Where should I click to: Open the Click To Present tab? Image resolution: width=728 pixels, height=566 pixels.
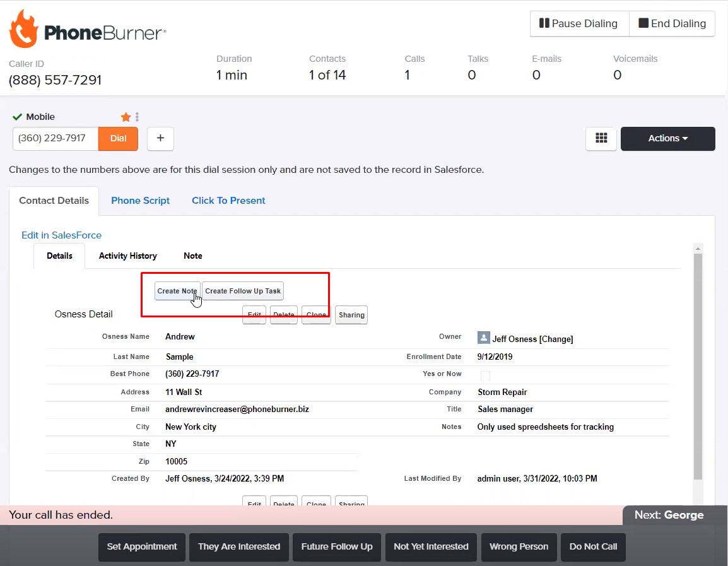[228, 201]
